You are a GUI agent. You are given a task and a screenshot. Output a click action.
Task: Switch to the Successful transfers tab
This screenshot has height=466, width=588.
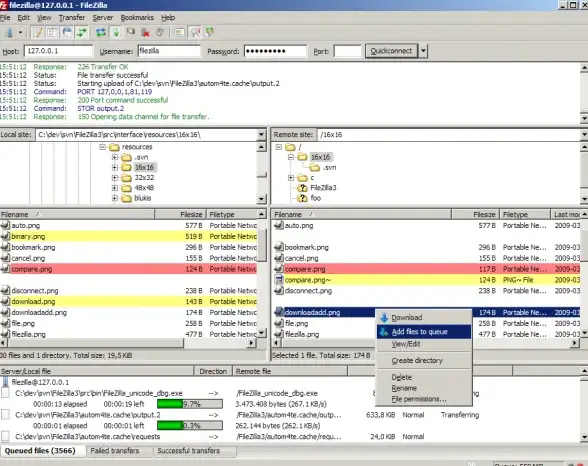point(189,451)
